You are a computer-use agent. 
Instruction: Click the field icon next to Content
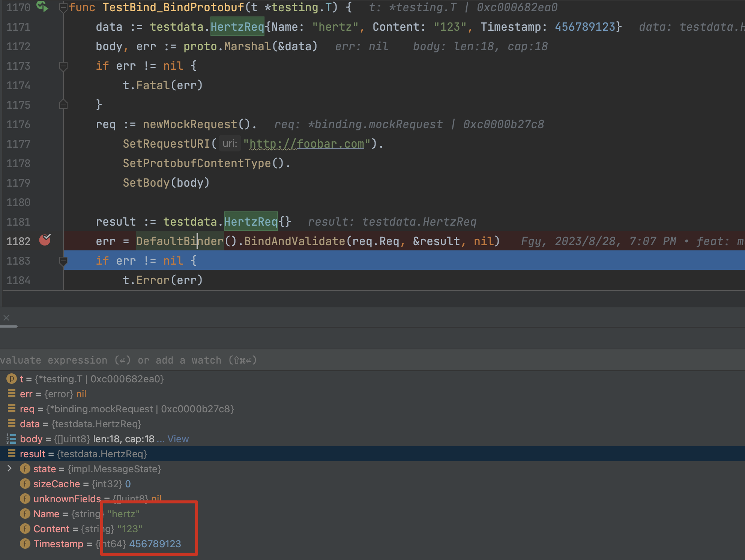pyautogui.click(x=25, y=529)
